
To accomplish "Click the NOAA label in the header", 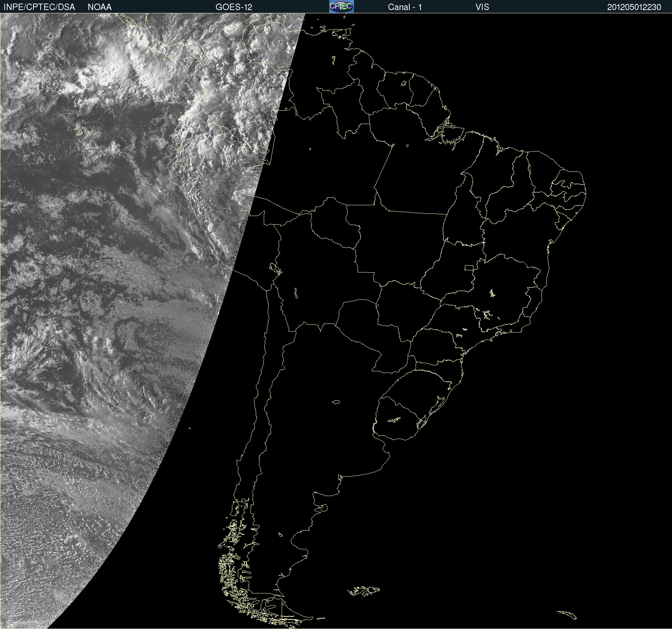I will pos(100,7).
